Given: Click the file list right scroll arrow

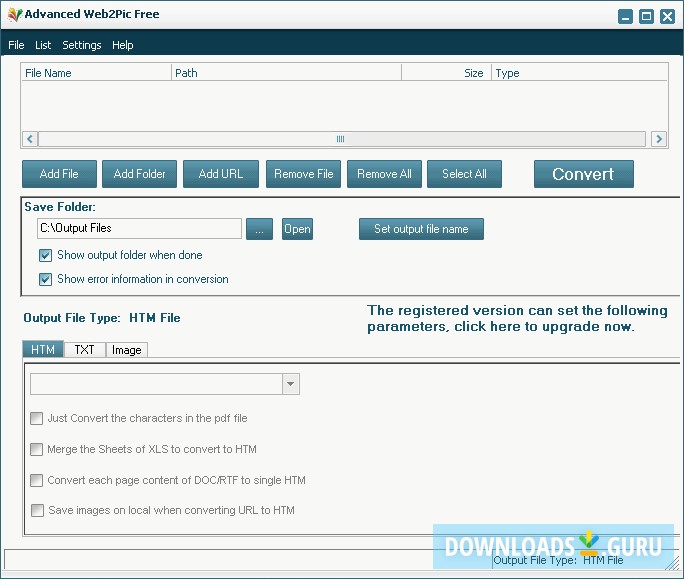Looking at the screenshot, I should pyautogui.click(x=659, y=139).
